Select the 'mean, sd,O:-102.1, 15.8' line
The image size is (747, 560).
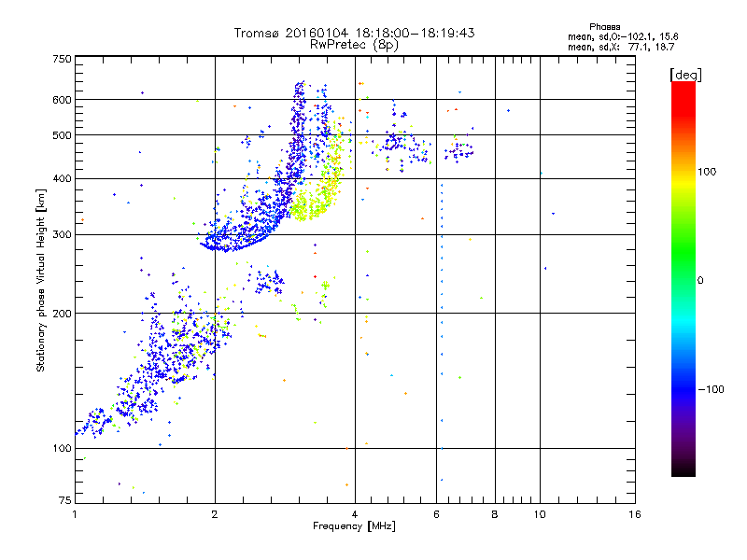click(623, 36)
